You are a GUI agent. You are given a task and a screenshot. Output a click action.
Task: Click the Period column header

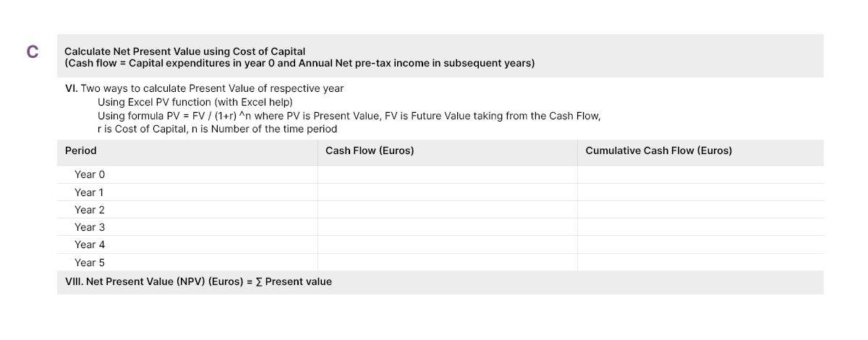click(80, 151)
